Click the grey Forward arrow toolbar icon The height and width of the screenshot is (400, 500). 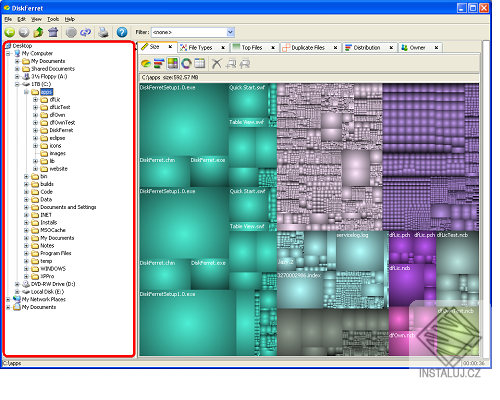coord(24,32)
